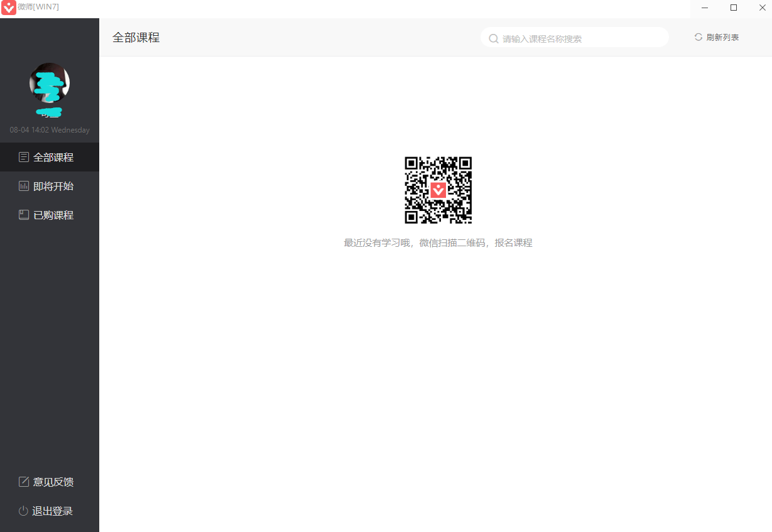Click the 已购课程 book icon

[x=24, y=215]
